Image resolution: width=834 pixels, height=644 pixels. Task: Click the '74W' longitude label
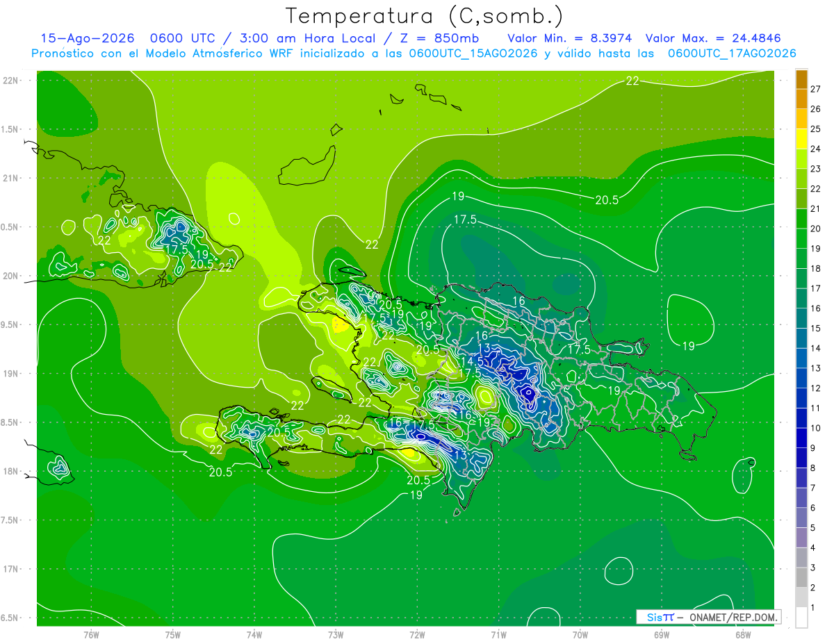(x=254, y=634)
